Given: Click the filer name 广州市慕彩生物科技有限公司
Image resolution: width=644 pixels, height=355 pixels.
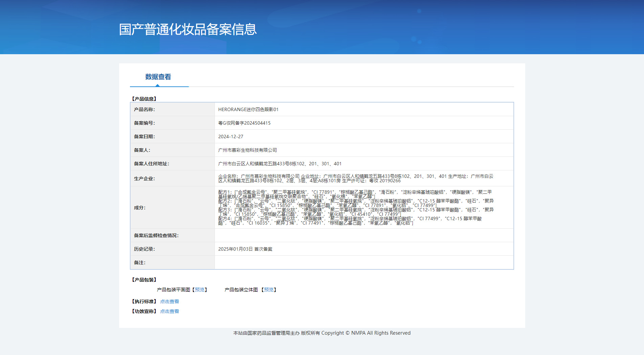Looking at the screenshot, I should (247, 150).
